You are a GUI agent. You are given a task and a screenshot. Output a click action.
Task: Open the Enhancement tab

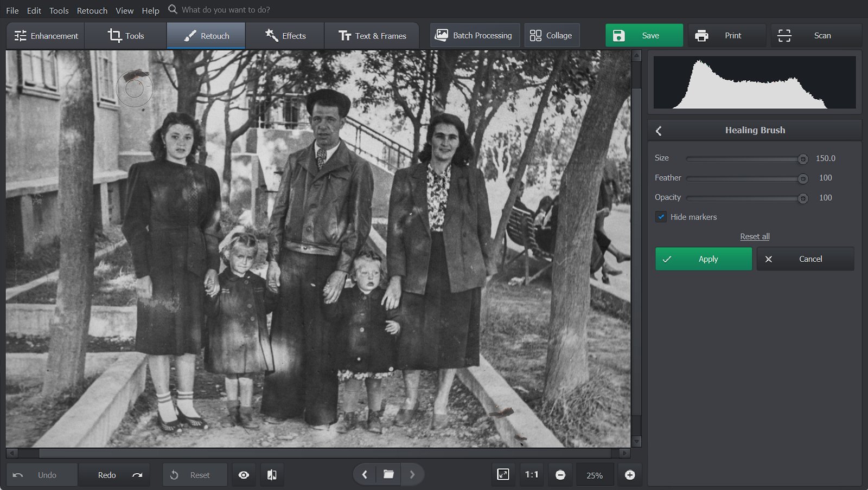coord(46,36)
